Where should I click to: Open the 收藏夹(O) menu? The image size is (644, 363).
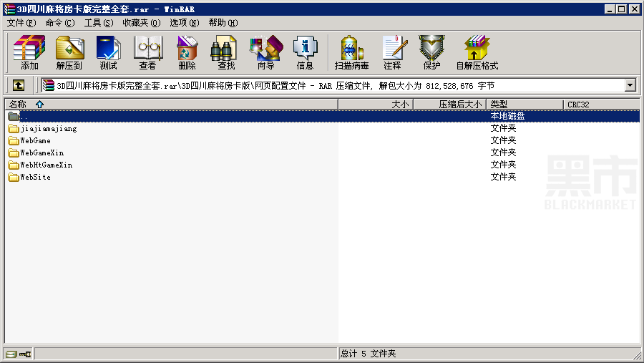pos(142,23)
